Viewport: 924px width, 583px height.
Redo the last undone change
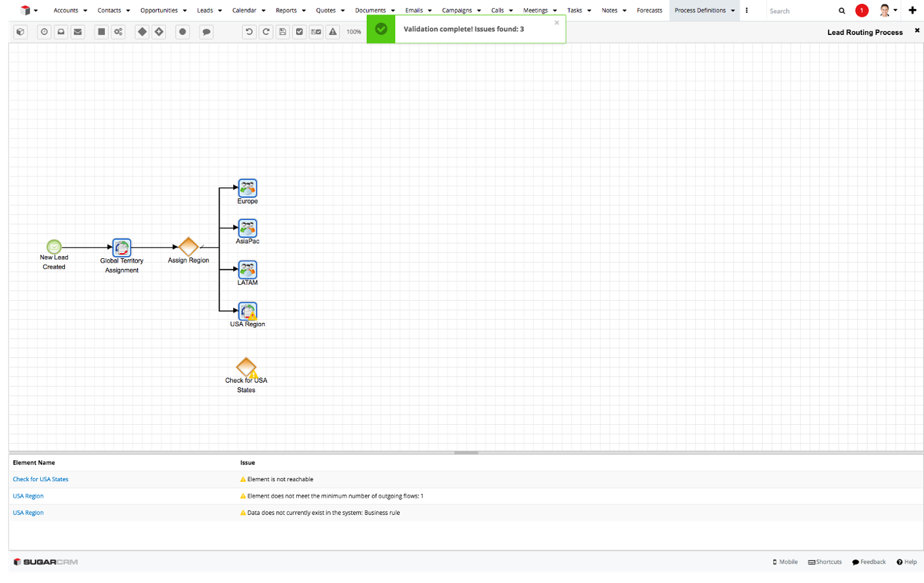(x=266, y=32)
